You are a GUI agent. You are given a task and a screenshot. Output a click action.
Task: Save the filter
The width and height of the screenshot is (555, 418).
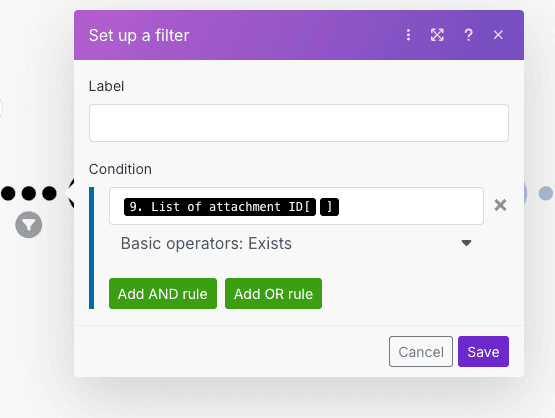click(483, 351)
